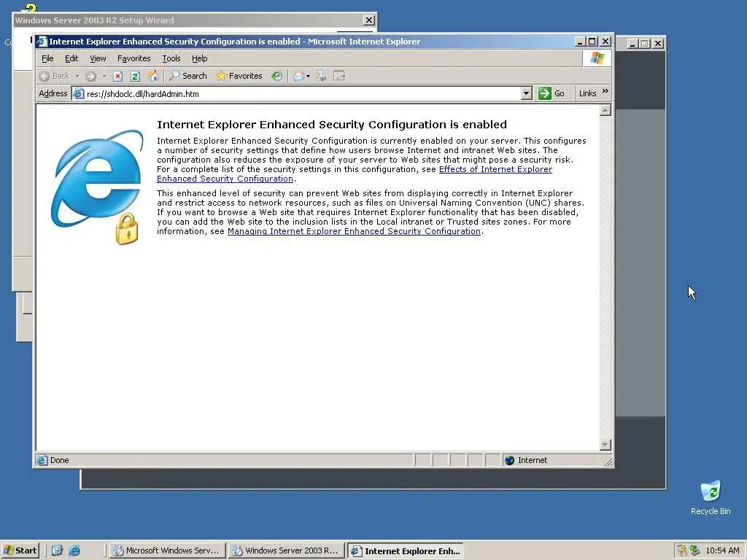This screenshot has width=747, height=560.
Task: Open the View menu
Action: pos(98,58)
